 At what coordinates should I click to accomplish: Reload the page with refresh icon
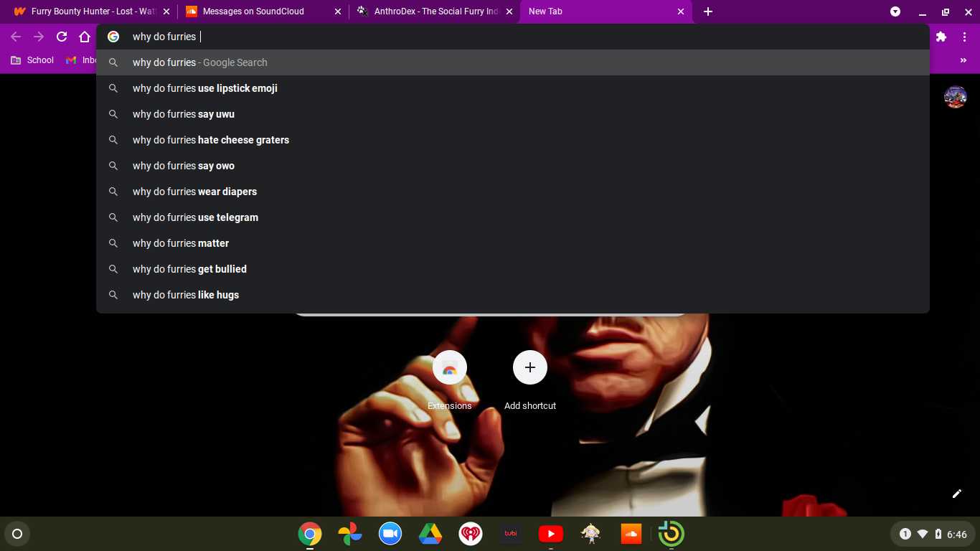point(62,37)
